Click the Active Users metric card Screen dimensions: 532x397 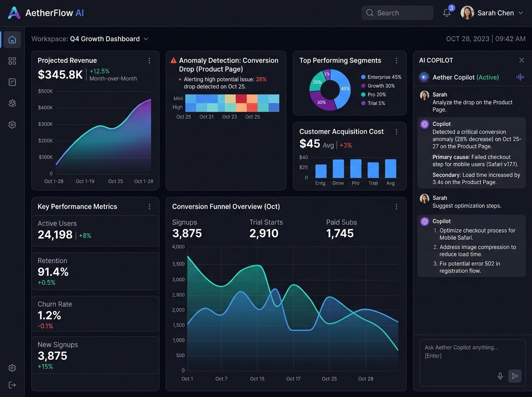coord(95,230)
